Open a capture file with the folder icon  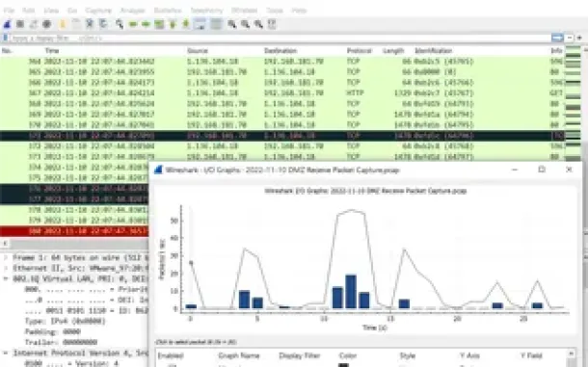click(x=63, y=24)
